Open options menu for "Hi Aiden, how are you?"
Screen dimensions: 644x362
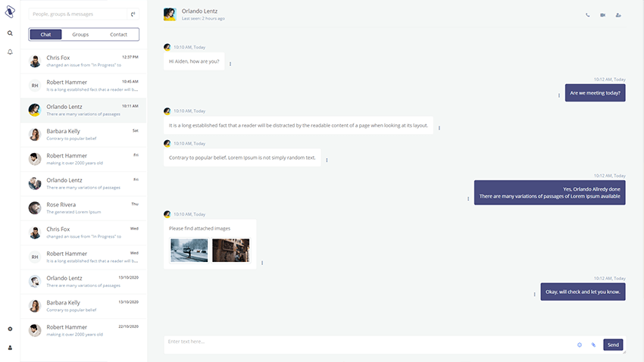tap(230, 64)
